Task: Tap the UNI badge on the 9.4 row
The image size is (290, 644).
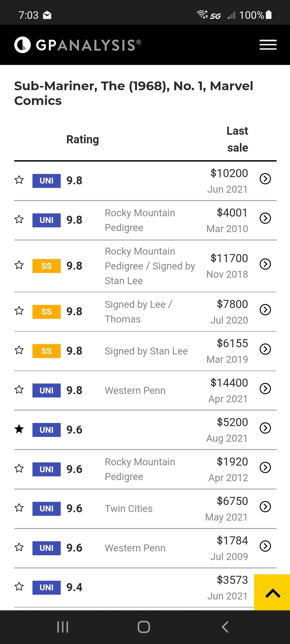Action: (x=46, y=587)
